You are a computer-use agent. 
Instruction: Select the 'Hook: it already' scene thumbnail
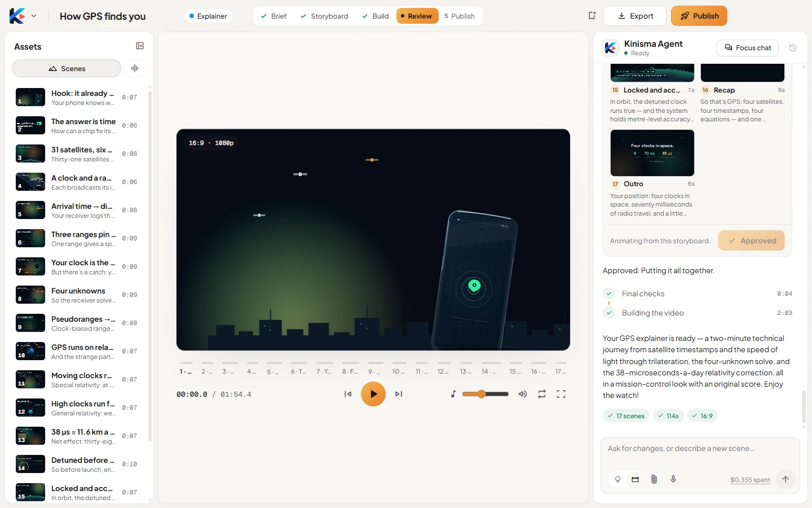tap(30, 97)
